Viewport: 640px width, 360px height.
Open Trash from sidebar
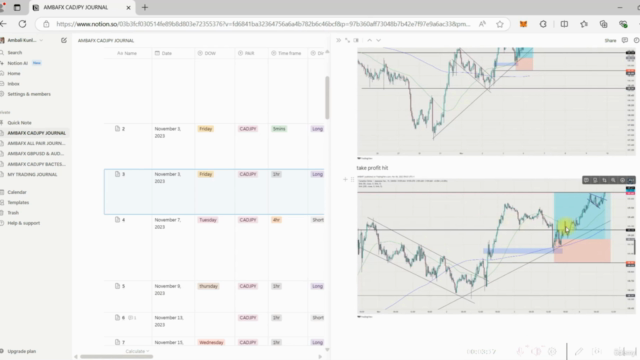[x=13, y=213]
